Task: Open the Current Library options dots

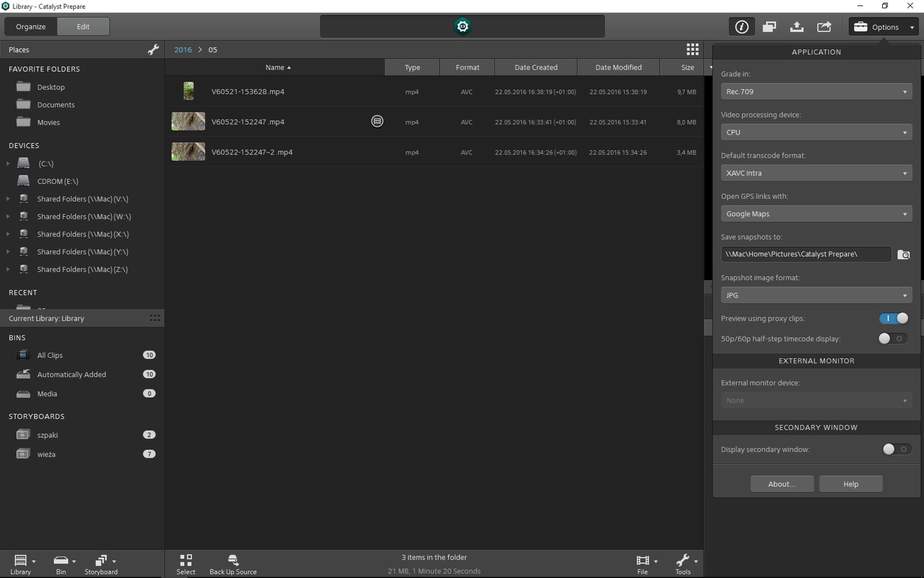Action: pyautogui.click(x=155, y=318)
